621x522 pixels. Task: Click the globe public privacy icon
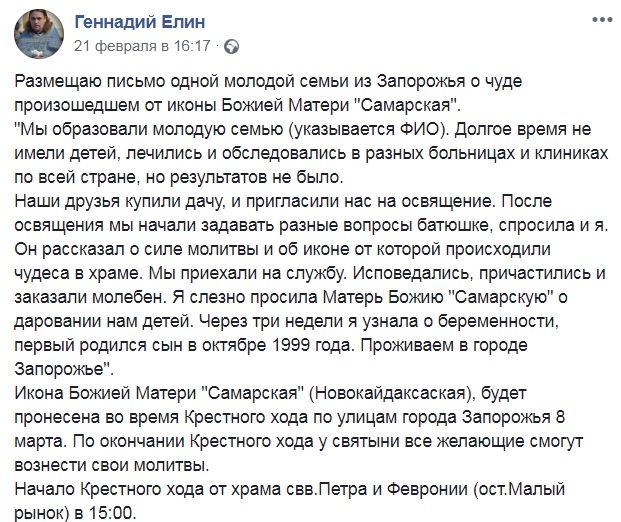click(x=231, y=47)
